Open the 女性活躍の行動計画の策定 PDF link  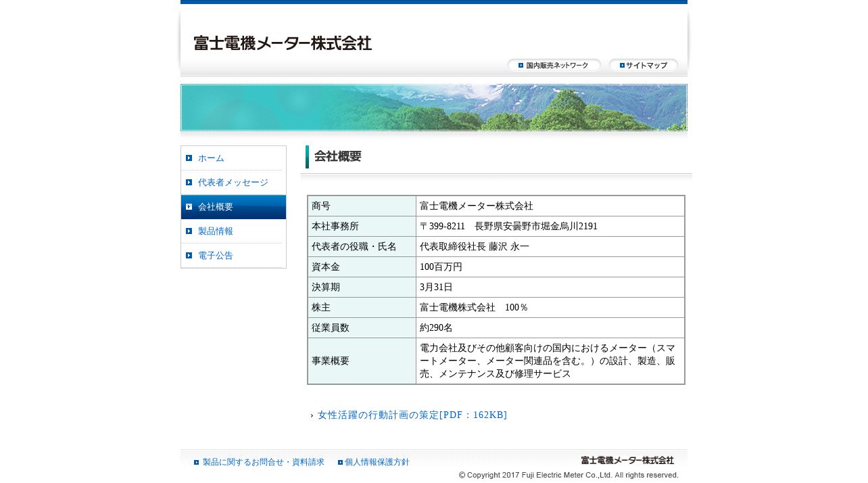tap(412, 415)
